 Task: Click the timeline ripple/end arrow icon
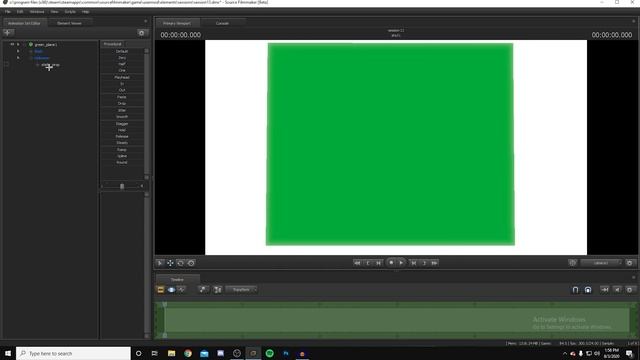tap(604, 290)
